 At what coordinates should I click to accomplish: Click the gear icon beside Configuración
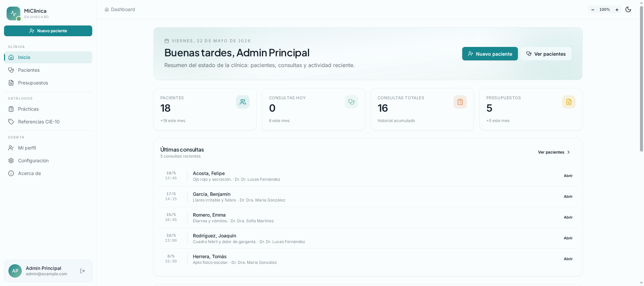click(11, 161)
